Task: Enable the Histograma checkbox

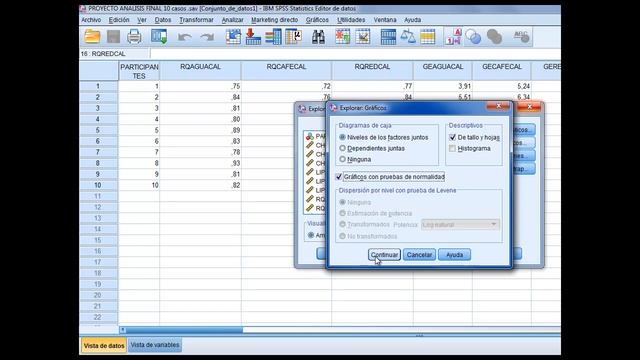Action: [452, 149]
